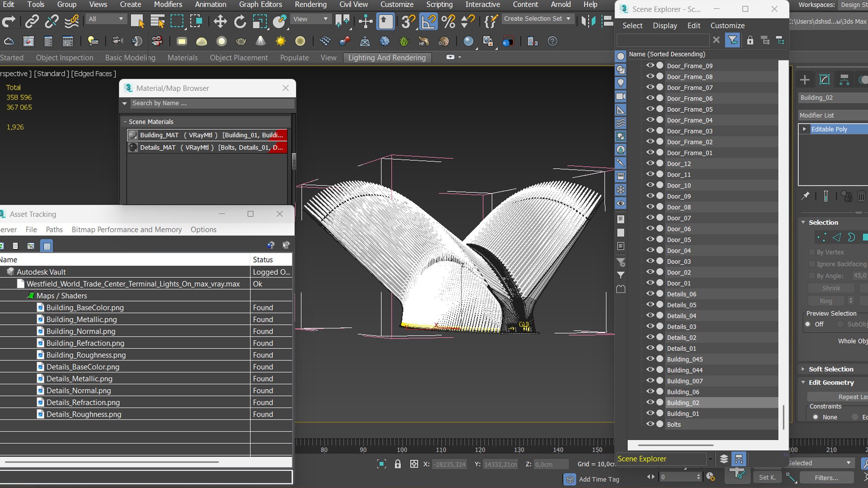
Task: Click the Search by Name field
Action: click(x=212, y=103)
